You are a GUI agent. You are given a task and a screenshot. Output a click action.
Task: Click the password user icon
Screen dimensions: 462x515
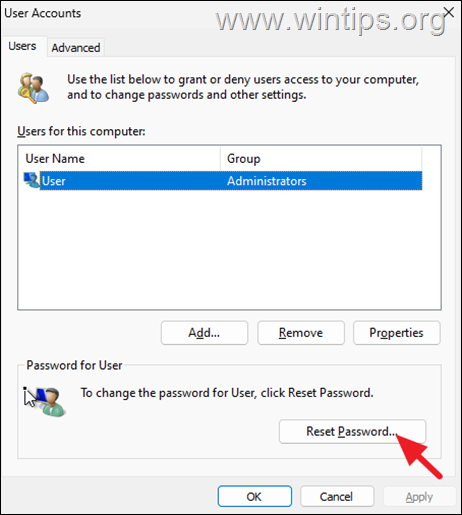(45, 401)
